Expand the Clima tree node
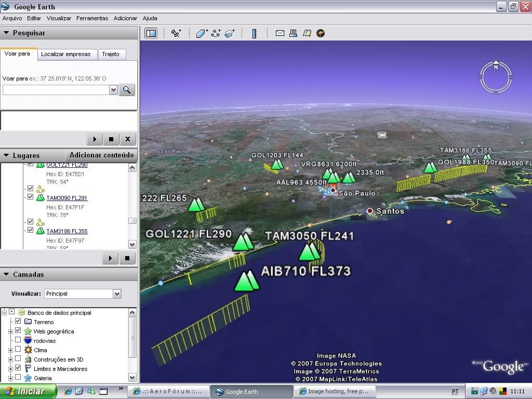This screenshot has height=399, width=532. tap(10, 350)
